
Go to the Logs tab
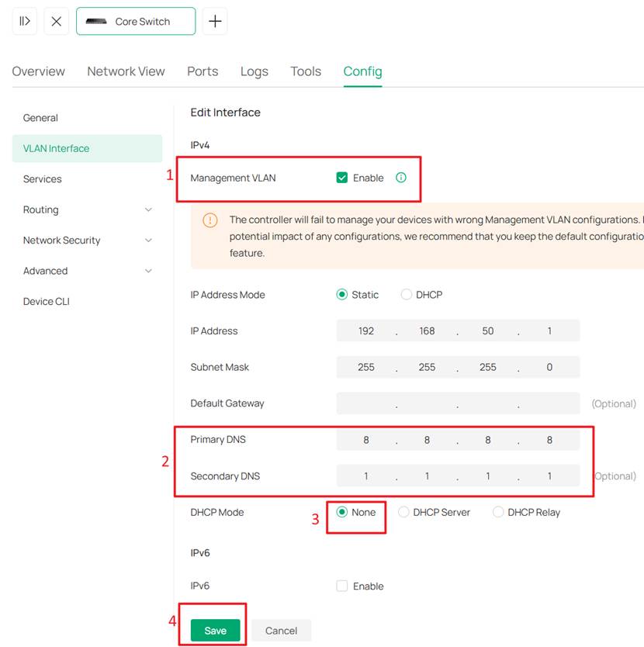[254, 71]
